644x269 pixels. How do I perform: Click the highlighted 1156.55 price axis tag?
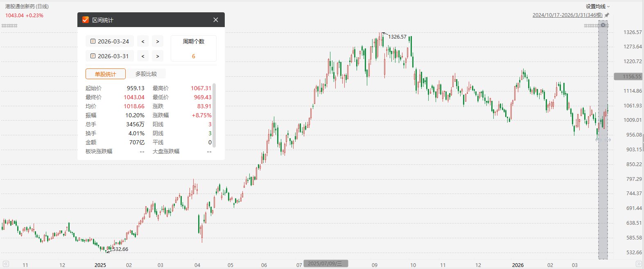[628, 76]
